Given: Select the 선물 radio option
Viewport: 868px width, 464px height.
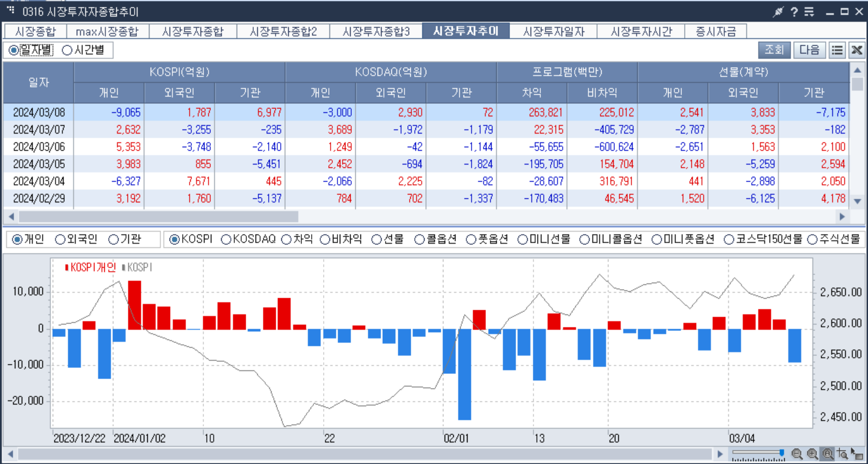Looking at the screenshot, I should [376, 240].
